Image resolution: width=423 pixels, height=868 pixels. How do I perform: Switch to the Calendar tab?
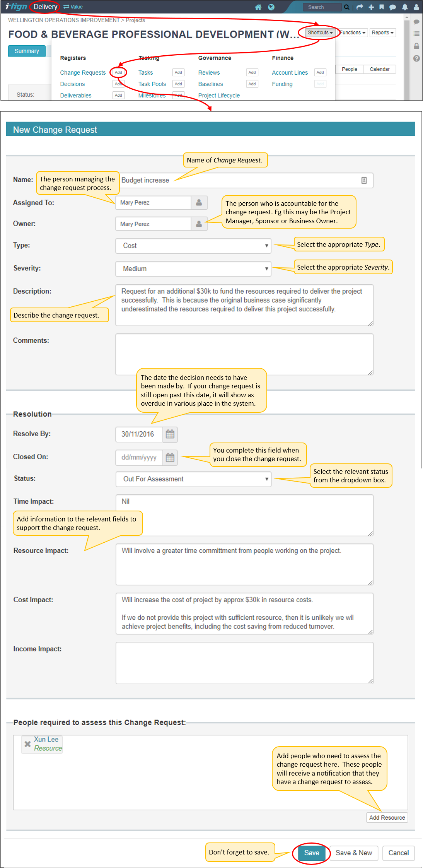pos(380,69)
